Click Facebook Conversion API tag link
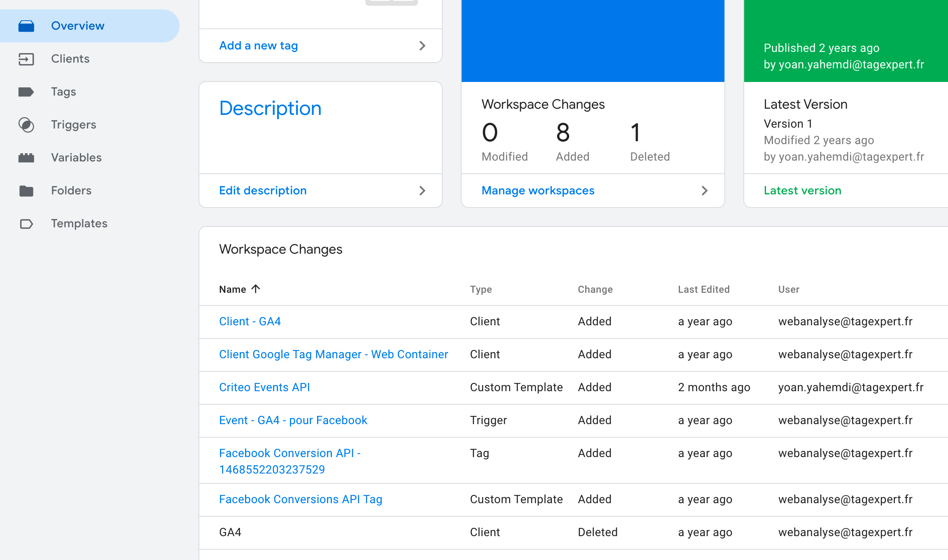 tap(290, 461)
